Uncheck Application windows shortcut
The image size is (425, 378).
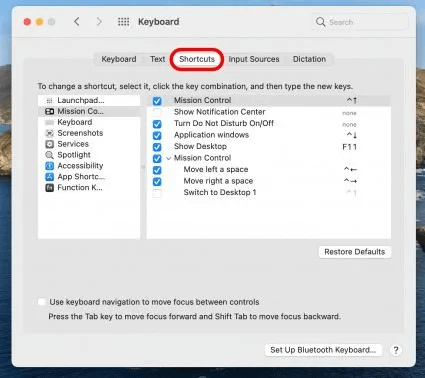[157, 135]
